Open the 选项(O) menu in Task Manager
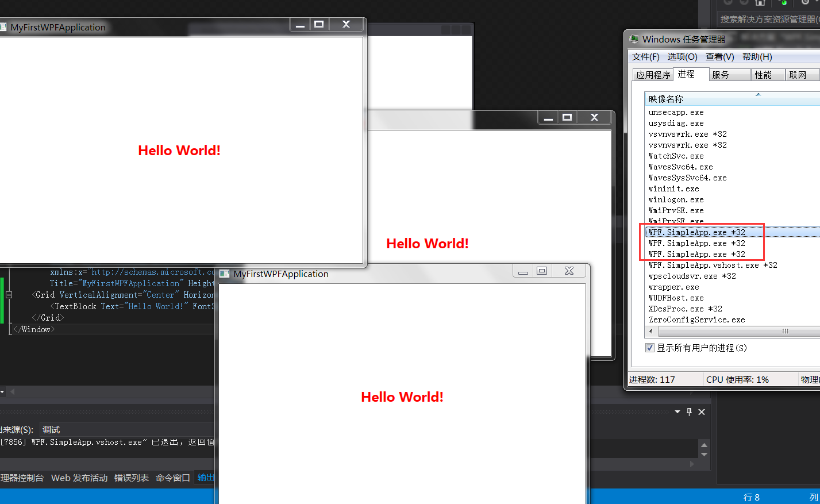The height and width of the screenshot is (504, 820). click(682, 56)
